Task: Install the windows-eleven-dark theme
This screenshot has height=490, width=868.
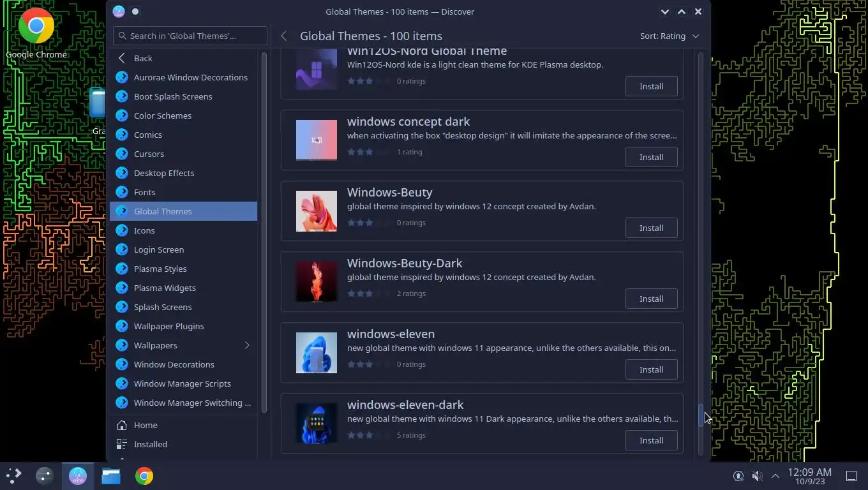Action: 651,440
